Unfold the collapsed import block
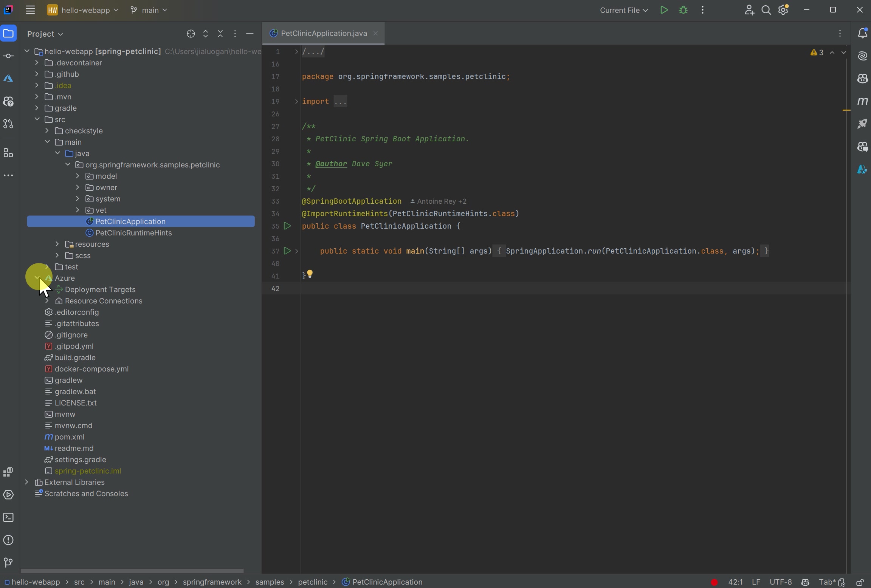Viewport: 871px width, 588px height. [x=296, y=102]
